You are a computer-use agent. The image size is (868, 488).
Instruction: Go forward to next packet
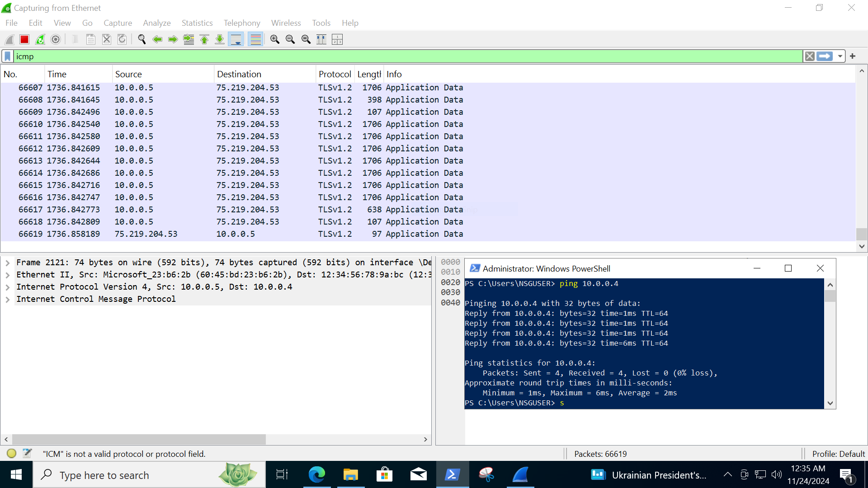pos(173,40)
